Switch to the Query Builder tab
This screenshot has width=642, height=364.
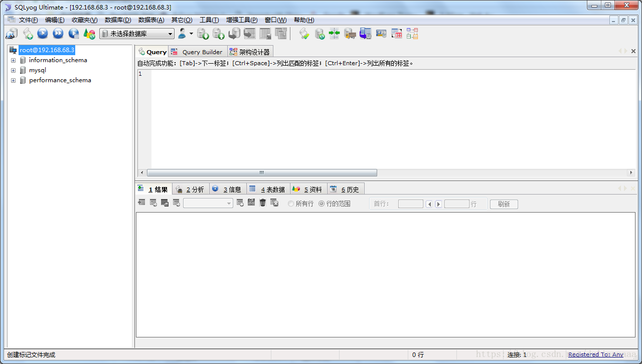click(x=198, y=52)
